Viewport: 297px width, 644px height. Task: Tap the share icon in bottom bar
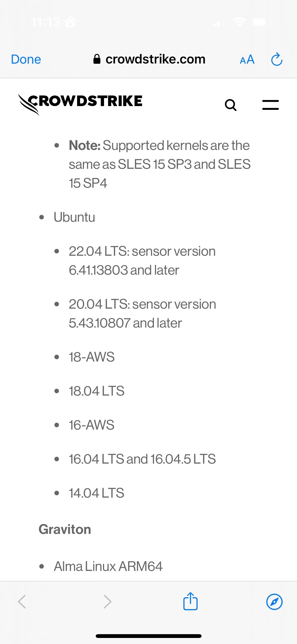(190, 601)
